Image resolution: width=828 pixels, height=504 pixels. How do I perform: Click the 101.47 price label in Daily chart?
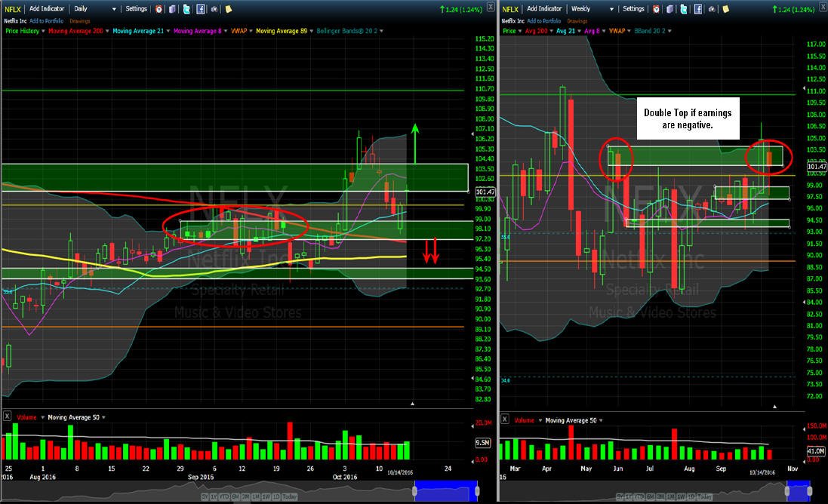tap(485, 192)
